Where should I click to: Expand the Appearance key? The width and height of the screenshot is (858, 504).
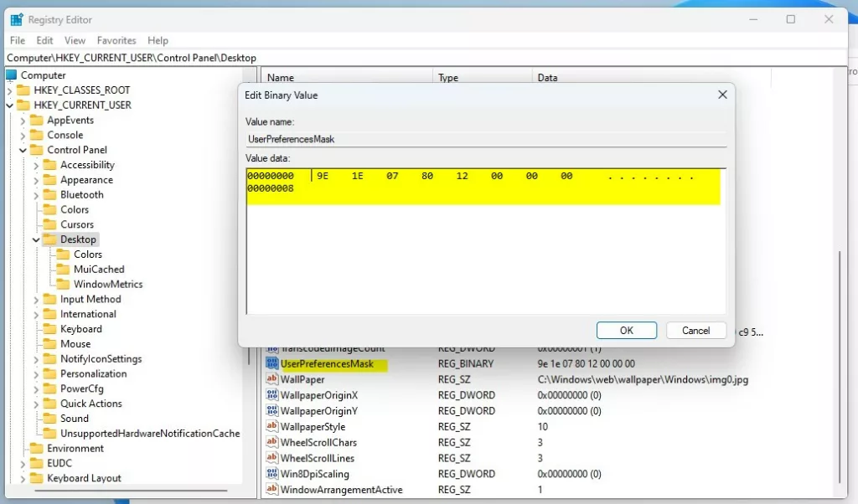(x=36, y=180)
